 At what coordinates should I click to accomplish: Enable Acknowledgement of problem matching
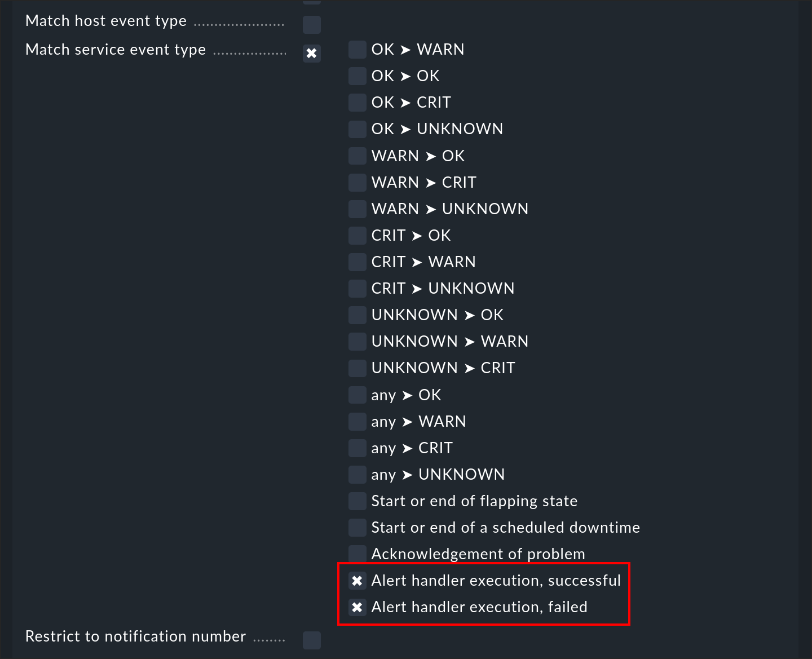pyautogui.click(x=357, y=554)
